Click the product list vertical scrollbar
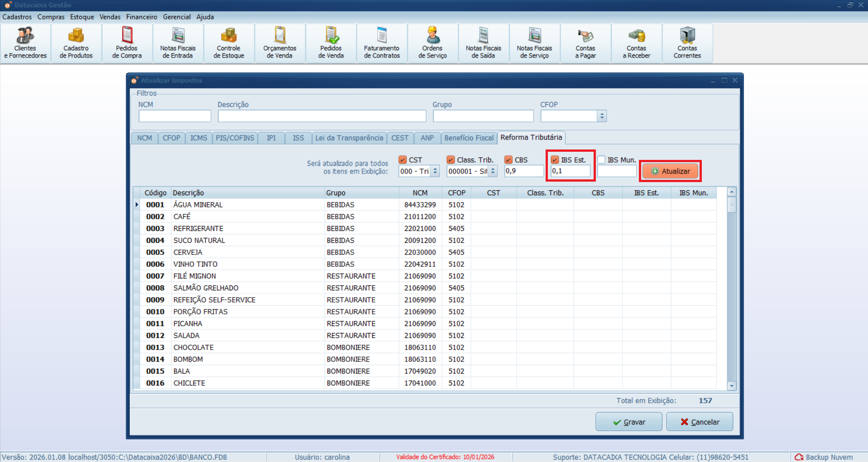This screenshot has width=868, height=462. [731, 290]
